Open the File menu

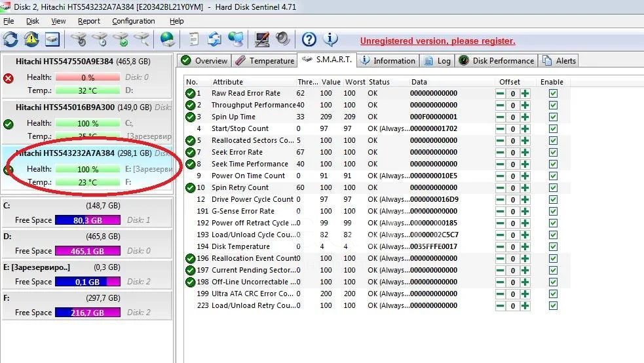[x=9, y=21]
